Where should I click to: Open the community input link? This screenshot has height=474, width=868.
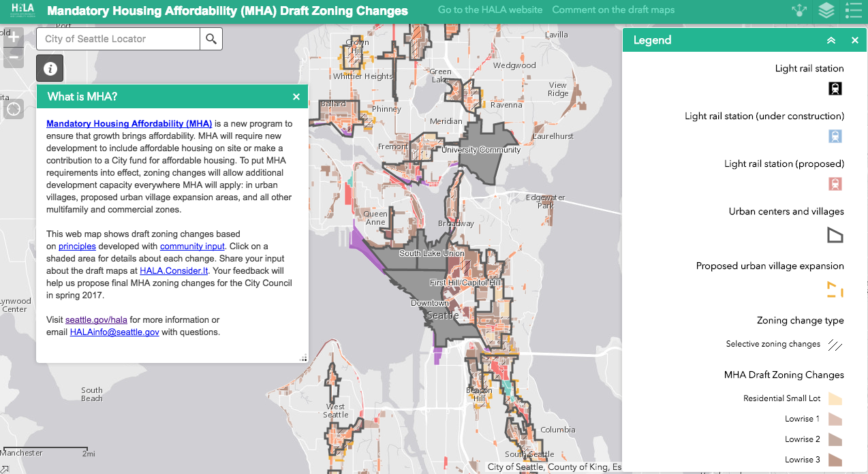point(192,246)
